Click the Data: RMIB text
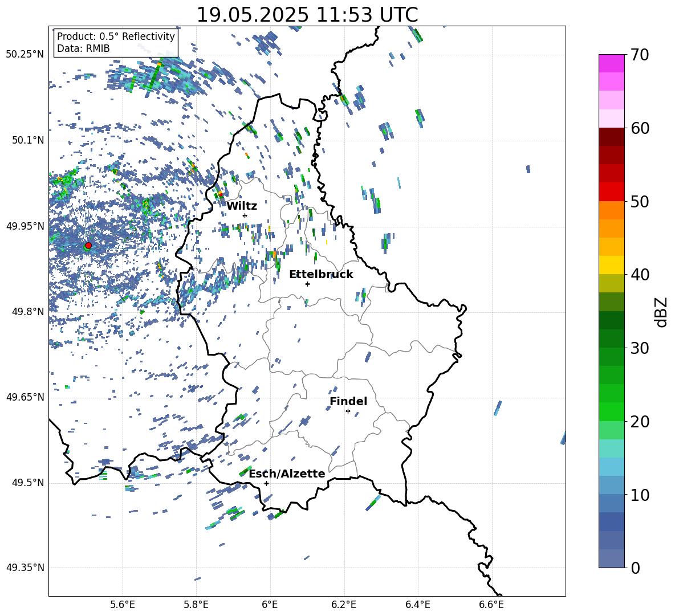The width and height of the screenshot is (675, 616). point(83,48)
